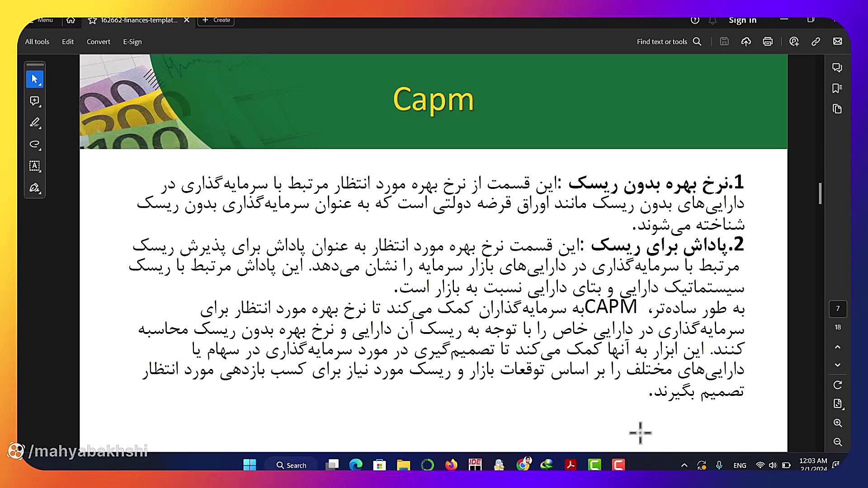Click the ENG language indicator
868x488 pixels.
tap(740, 465)
